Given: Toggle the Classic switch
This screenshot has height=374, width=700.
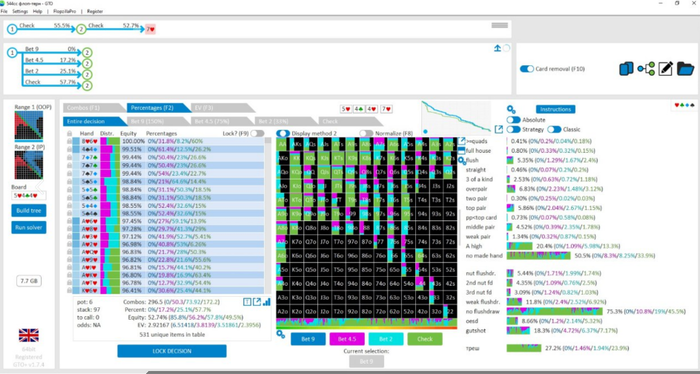Looking at the screenshot, I should [x=554, y=129].
